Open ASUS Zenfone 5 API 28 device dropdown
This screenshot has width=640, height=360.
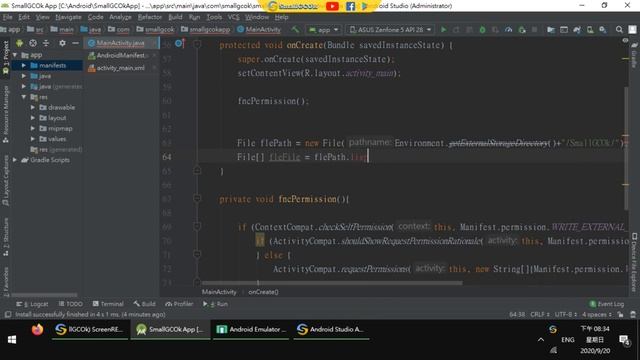point(391,30)
